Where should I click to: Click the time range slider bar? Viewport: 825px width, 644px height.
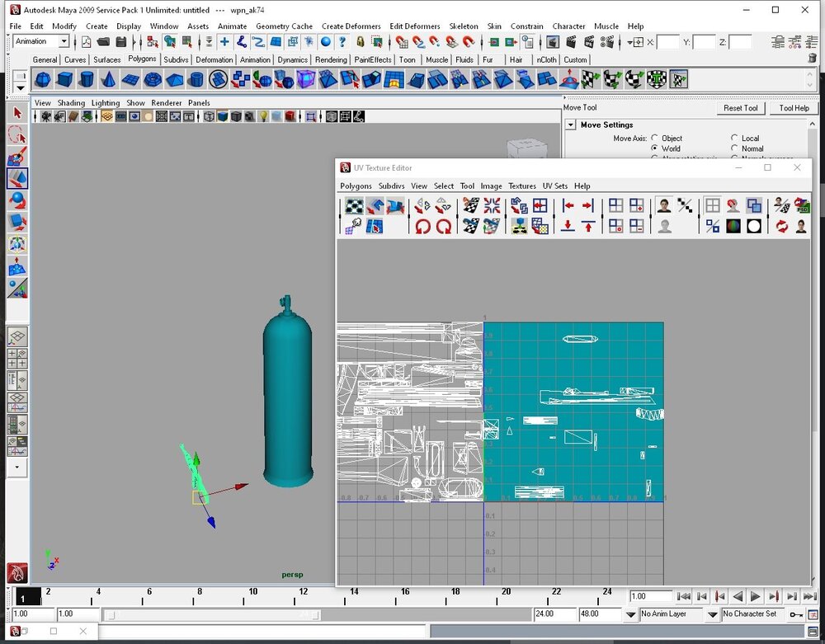pos(210,614)
